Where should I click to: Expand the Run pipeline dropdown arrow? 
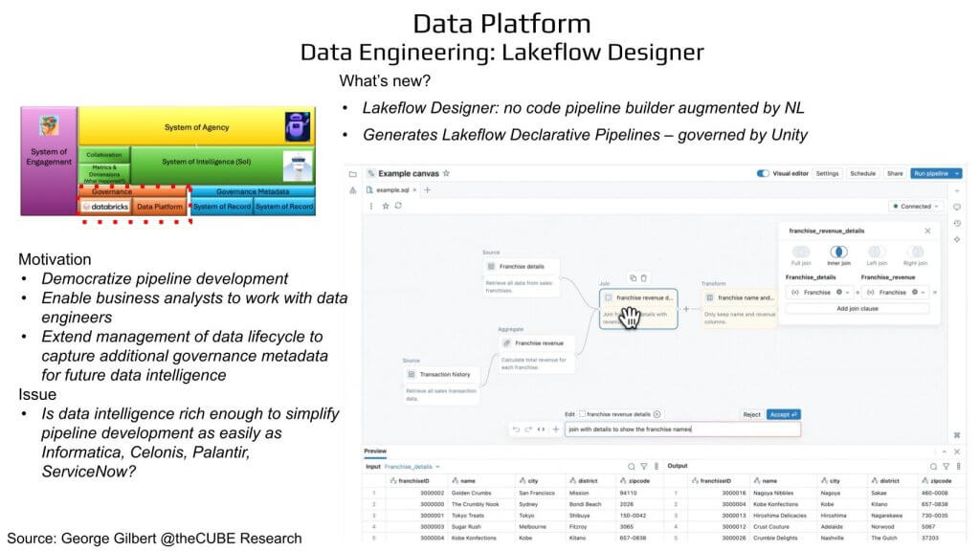(x=956, y=173)
